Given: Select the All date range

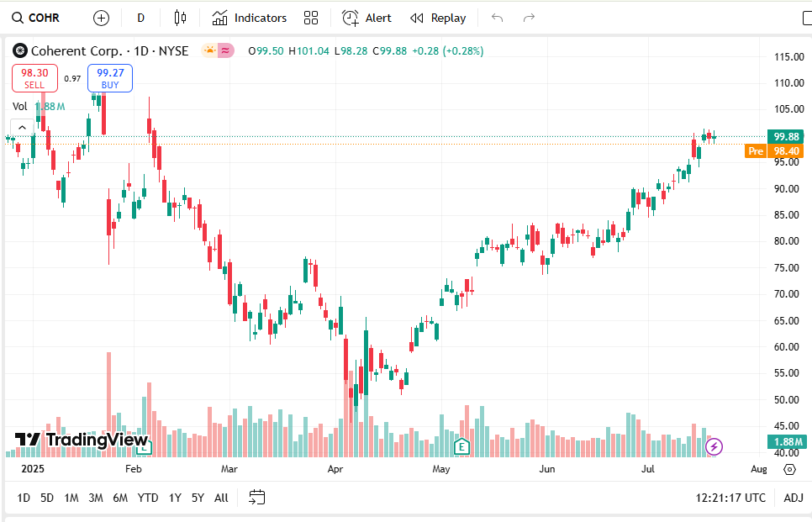Looking at the screenshot, I should coord(221,498).
